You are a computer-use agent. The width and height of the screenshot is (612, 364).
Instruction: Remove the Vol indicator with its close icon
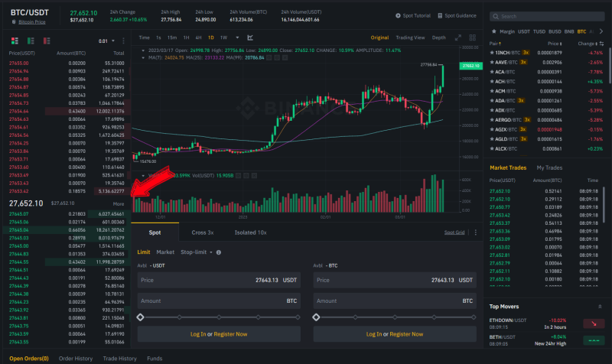pyautogui.click(x=254, y=176)
